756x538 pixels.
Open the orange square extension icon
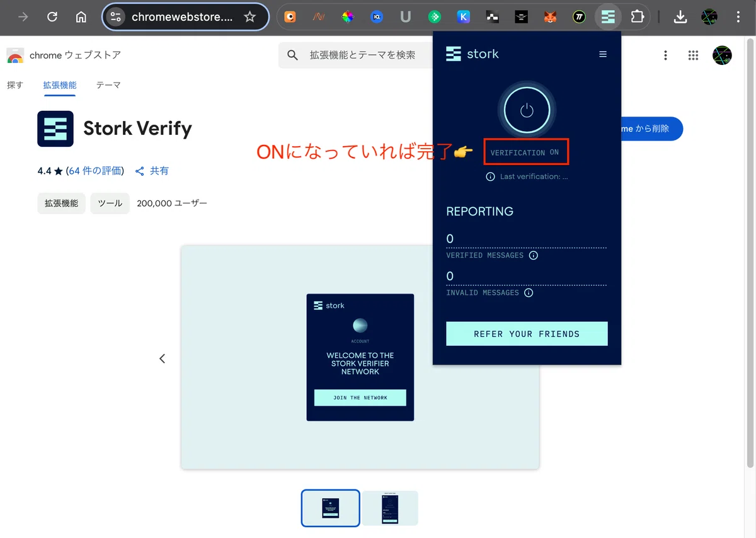click(290, 17)
